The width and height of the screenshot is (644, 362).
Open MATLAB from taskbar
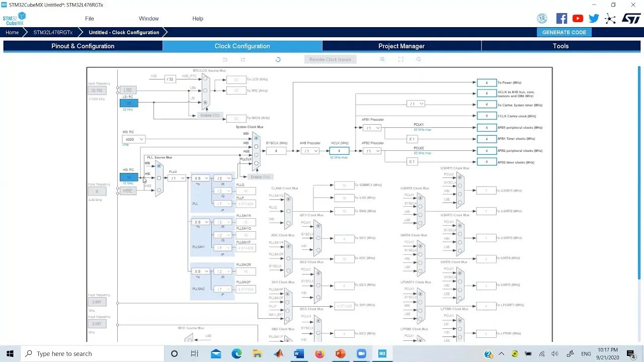278,353
